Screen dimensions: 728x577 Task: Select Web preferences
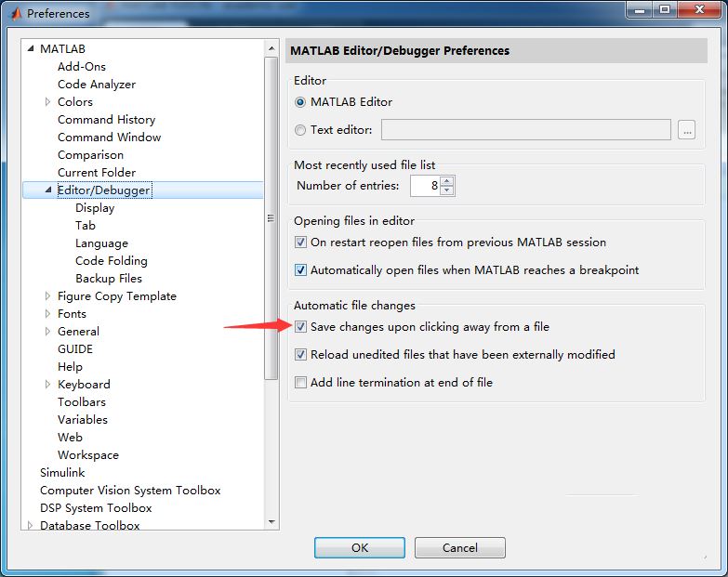pos(70,437)
